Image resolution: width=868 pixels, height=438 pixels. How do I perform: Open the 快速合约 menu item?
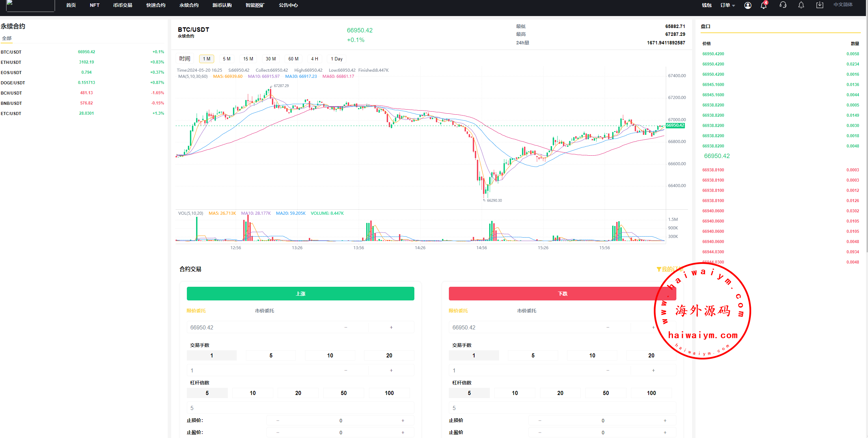click(156, 5)
